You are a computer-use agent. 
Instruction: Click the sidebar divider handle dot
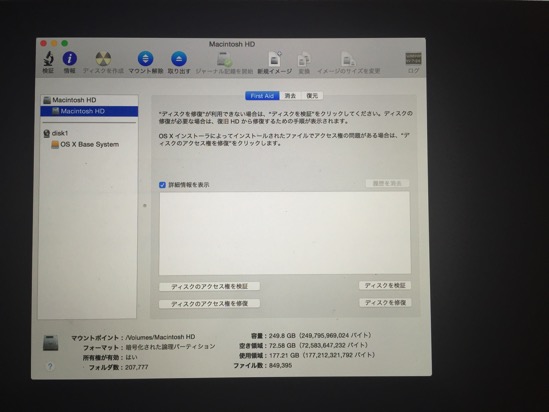tap(145, 205)
